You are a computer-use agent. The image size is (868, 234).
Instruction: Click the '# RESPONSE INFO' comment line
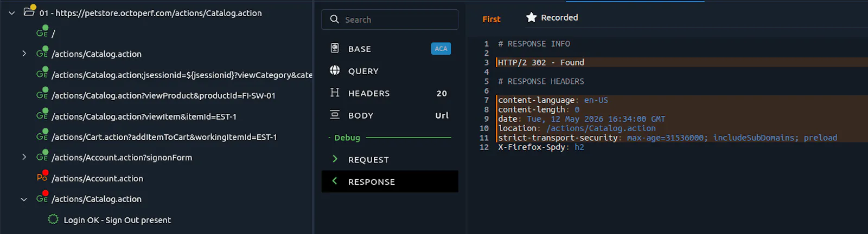click(x=534, y=44)
